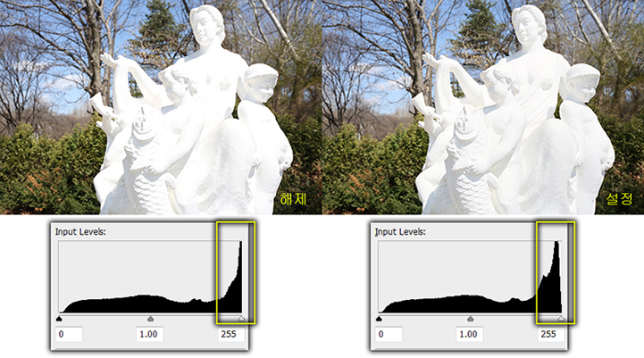The width and height of the screenshot is (644, 358).
Task: Click the left statue photo labeled 해제
Action: [x=161, y=107]
